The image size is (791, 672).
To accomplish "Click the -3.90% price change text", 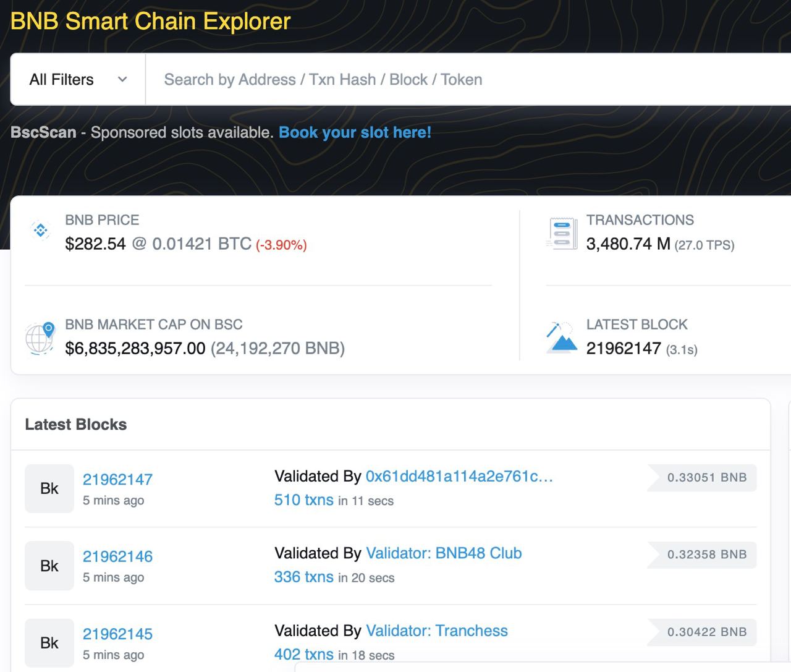I will tap(281, 245).
